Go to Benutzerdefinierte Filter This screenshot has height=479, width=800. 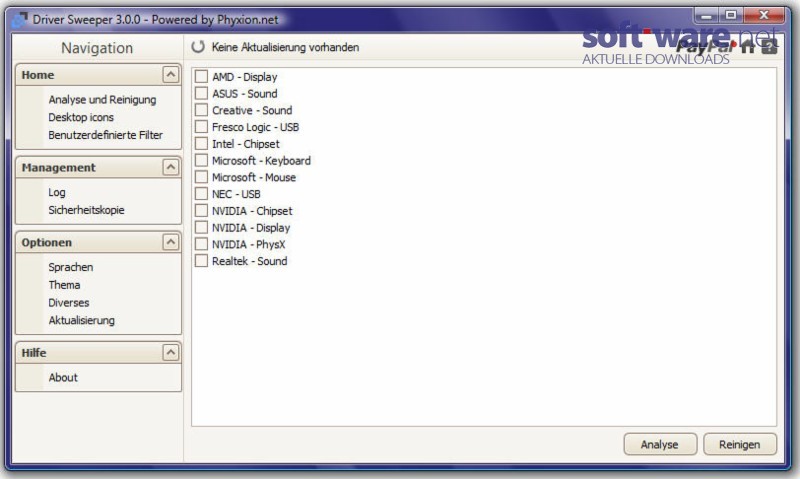pos(106,135)
